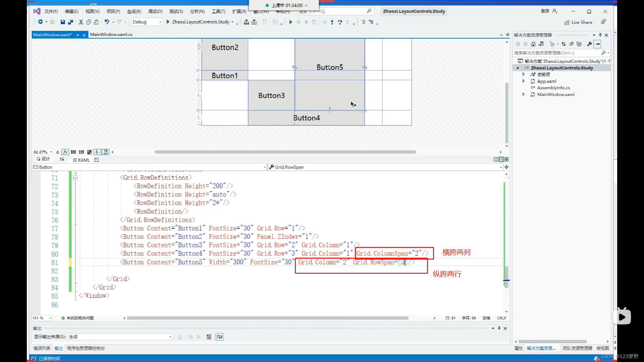This screenshot has height=362, width=644.
Task: Toggle the effects fx button in designer
Action: pyautogui.click(x=65, y=152)
